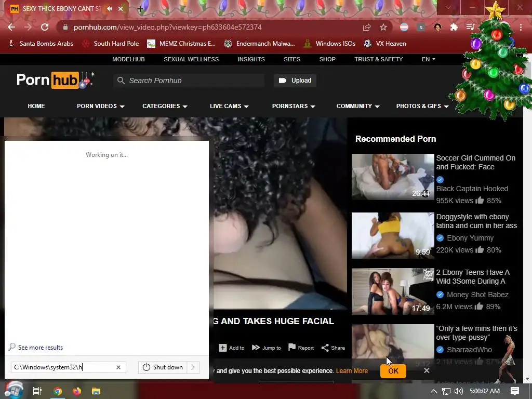Share this page from the address bar
The image size is (532, 399).
(x=366, y=27)
